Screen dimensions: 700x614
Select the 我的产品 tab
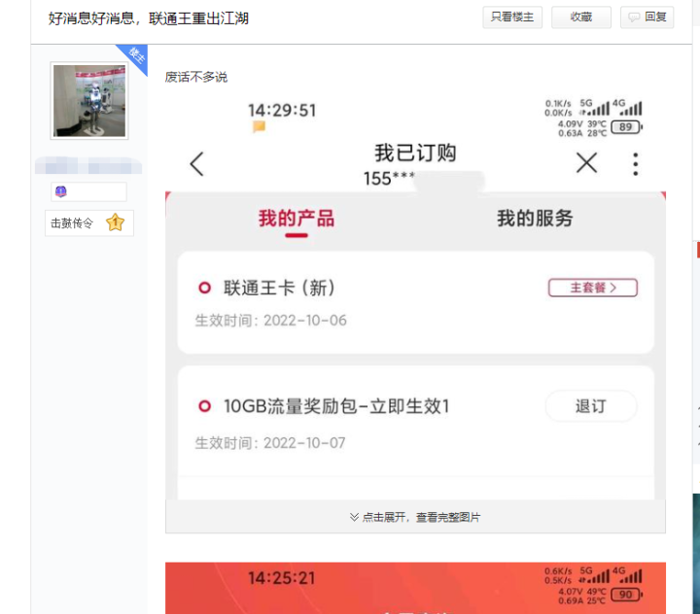pos(297,219)
